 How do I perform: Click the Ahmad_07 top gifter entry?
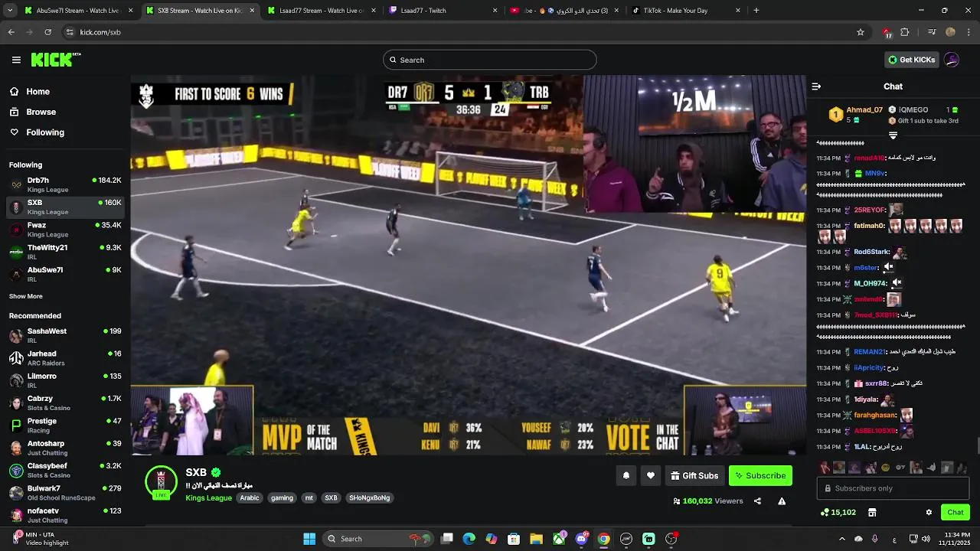[856, 115]
